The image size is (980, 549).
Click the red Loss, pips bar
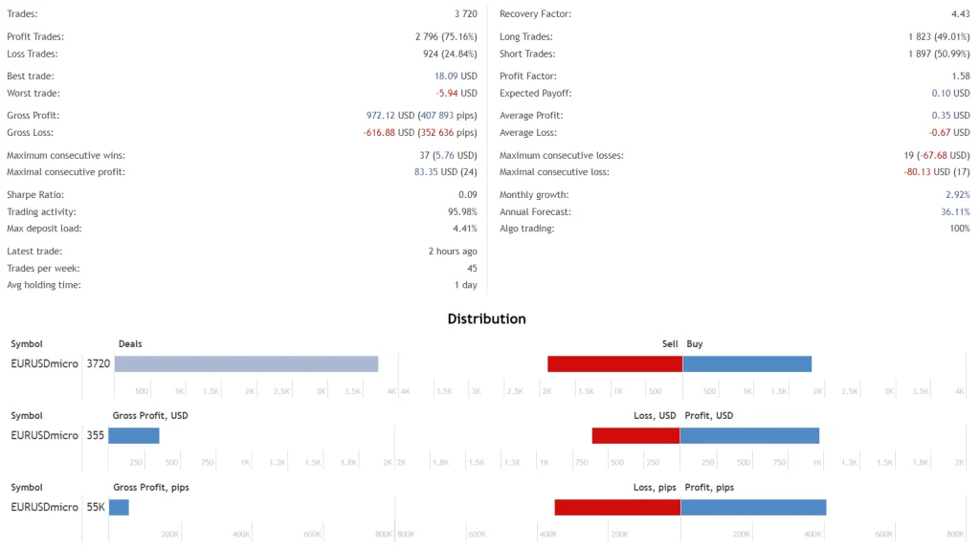(617, 507)
